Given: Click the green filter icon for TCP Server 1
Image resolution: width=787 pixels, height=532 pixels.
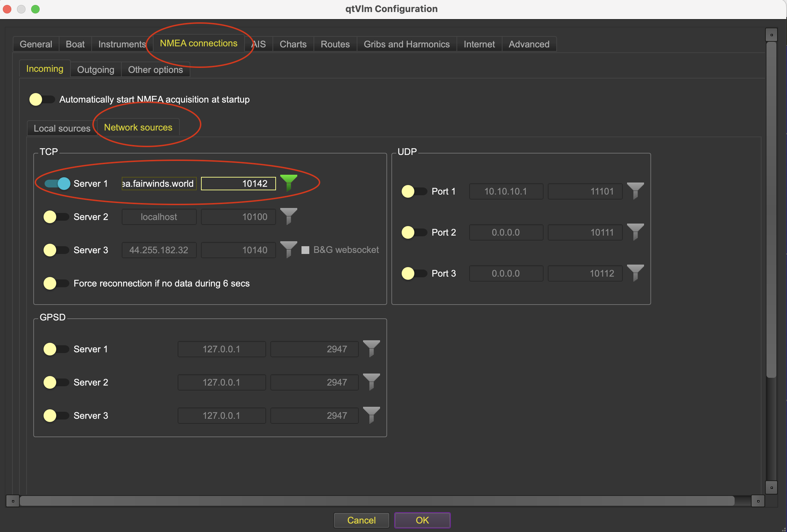Looking at the screenshot, I should pos(288,182).
